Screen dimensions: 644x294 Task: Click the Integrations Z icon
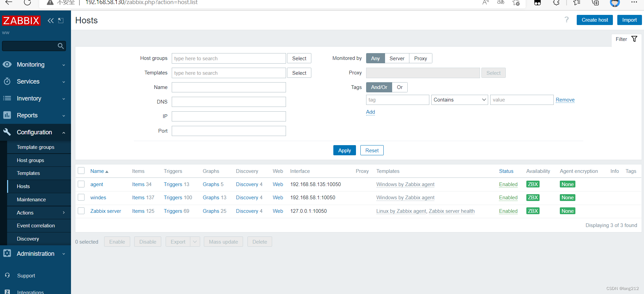[x=7, y=292]
